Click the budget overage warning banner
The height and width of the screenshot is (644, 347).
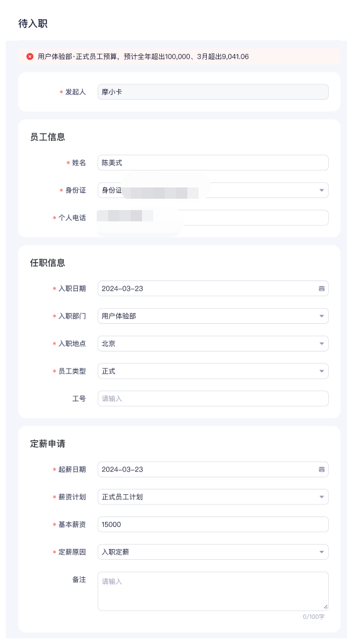click(179, 57)
